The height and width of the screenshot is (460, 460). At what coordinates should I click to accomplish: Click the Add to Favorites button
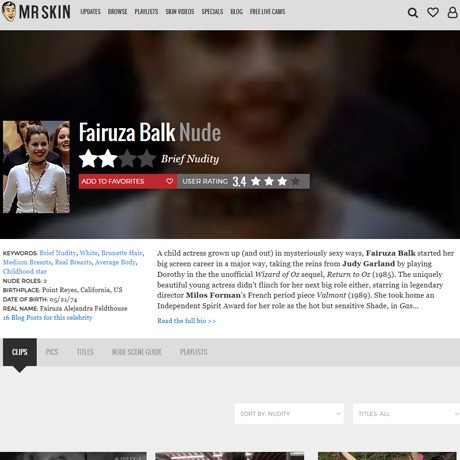(128, 181)
